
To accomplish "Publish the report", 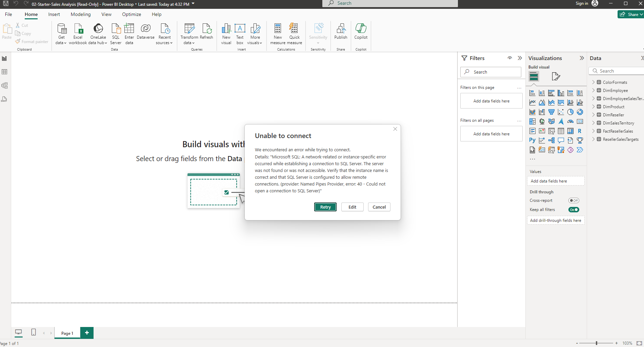I will tap(341, 32).
